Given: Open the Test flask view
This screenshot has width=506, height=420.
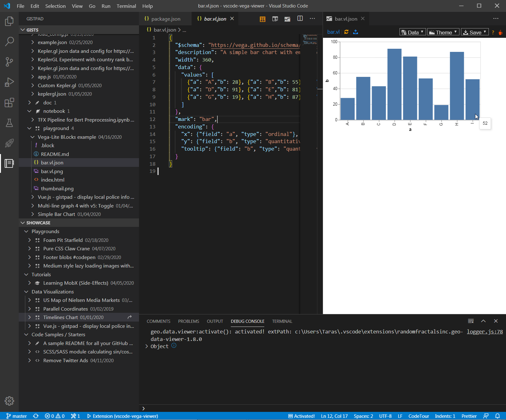Looking at the screenshot, I should [x=9, y=123].
